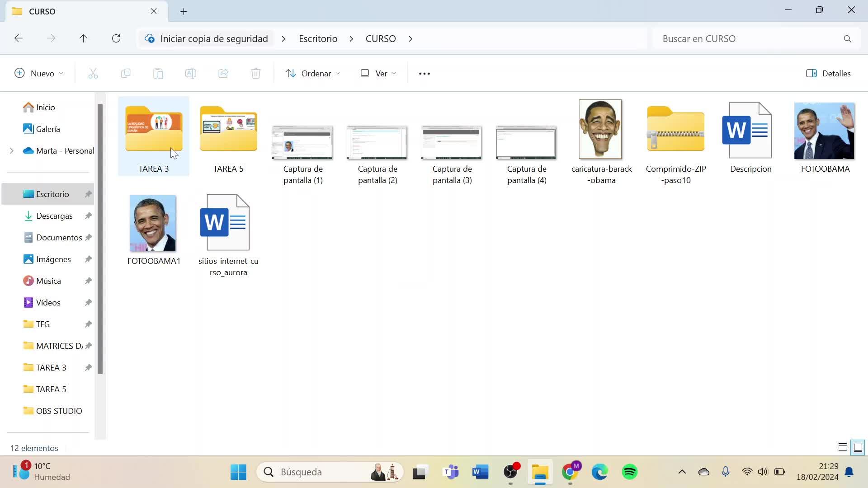The image size is (868, 488).
Task: Switch to large thumbnails view layout
Action: coord(858,447)
